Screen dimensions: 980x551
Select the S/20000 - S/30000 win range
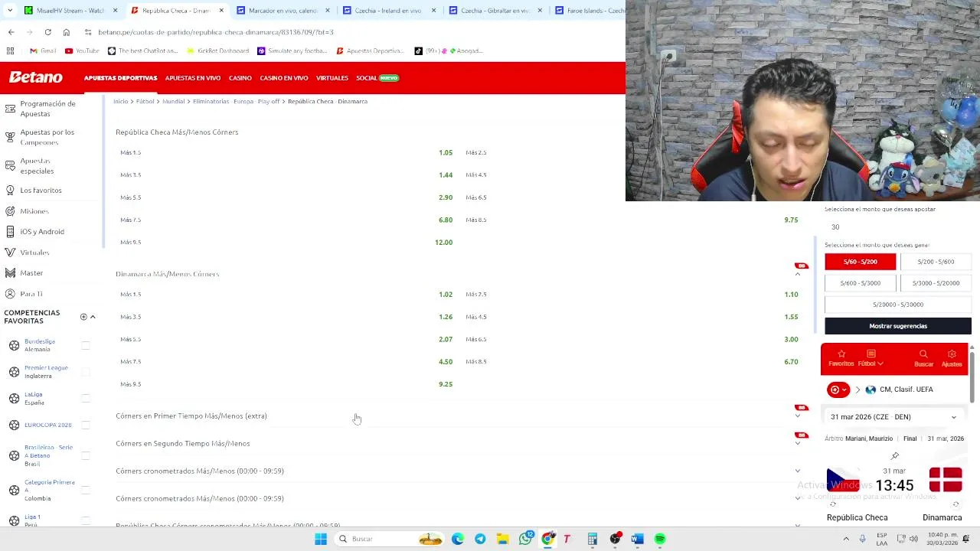[898, 305]
